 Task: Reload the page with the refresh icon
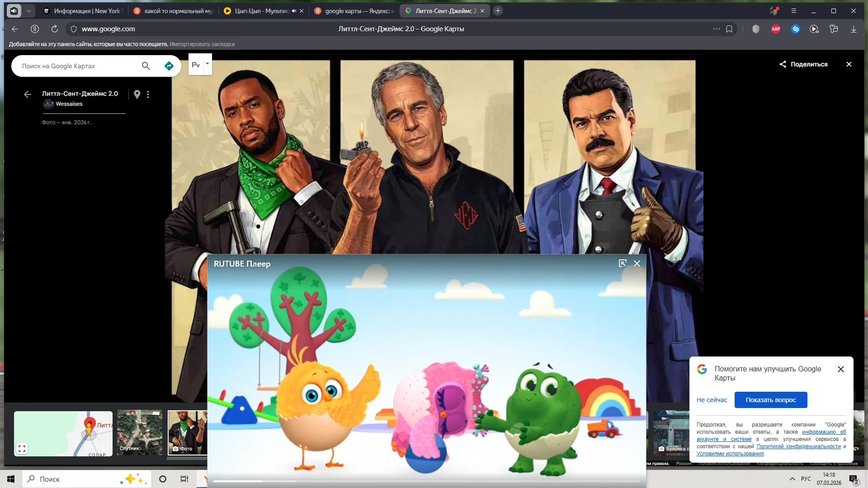[55, 29]
